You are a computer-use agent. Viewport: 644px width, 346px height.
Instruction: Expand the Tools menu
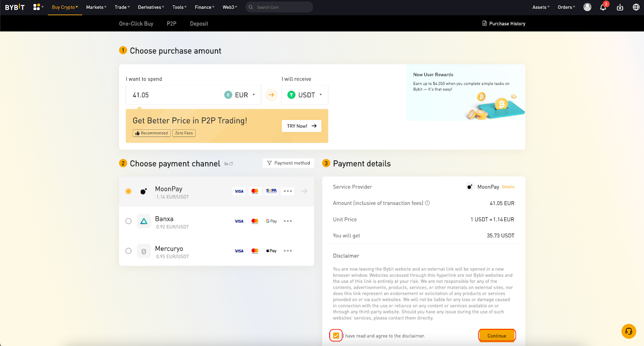pos(180,7)
